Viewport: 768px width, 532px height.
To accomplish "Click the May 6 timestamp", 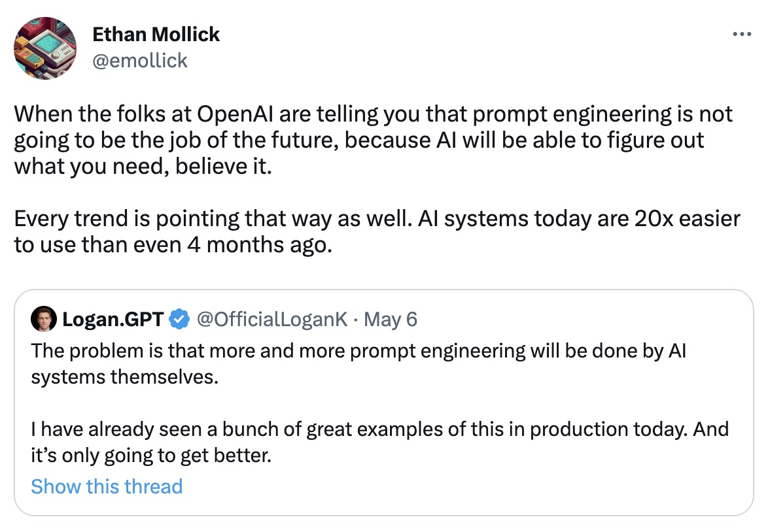I will click(390, 319).
